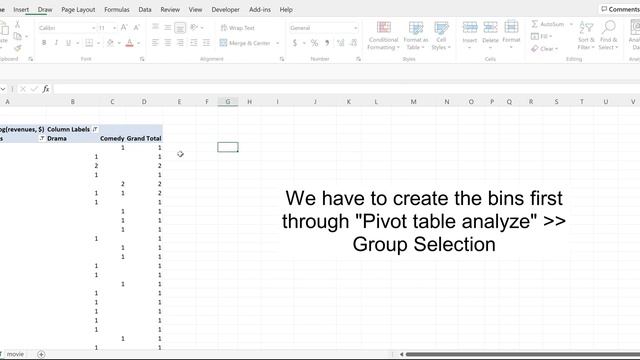
Task: Click Increase Decimal icon
Action: pyautogui.click(x=341, y=43)
